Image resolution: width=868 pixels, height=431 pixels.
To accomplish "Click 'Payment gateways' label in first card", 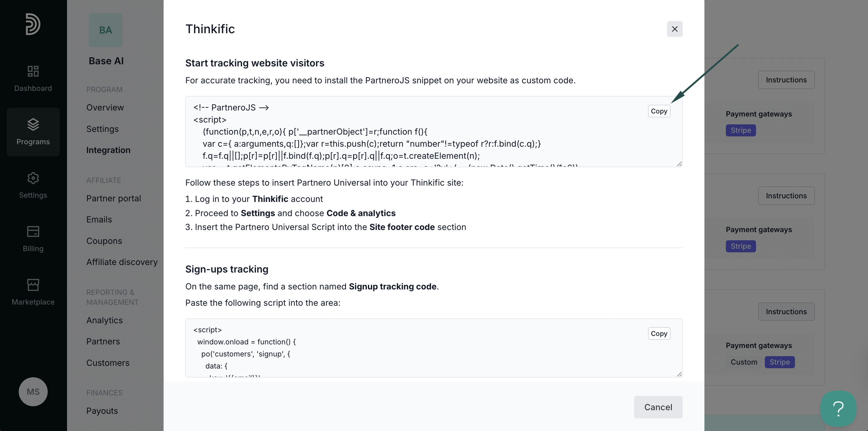I will (x=759, y=114).
